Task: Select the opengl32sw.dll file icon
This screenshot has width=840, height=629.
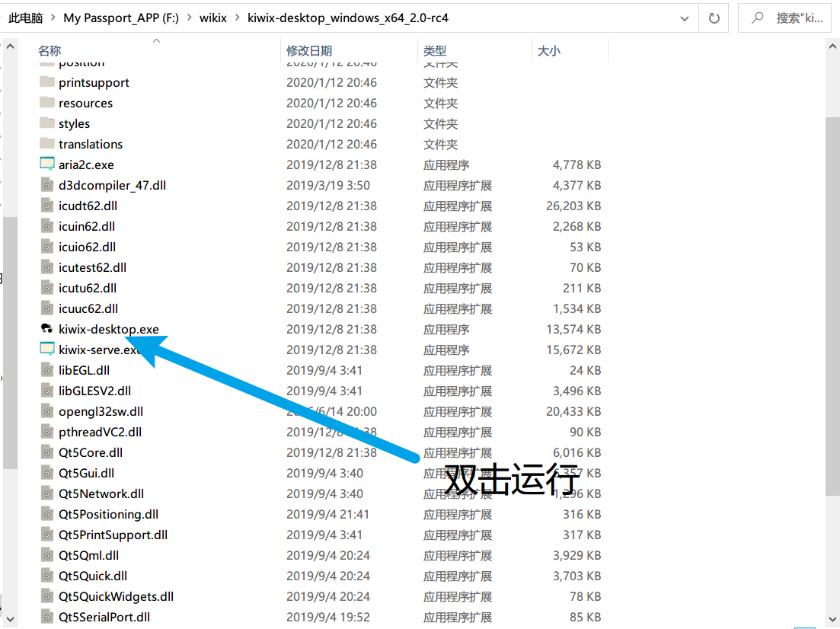Action: click(47, 411)
